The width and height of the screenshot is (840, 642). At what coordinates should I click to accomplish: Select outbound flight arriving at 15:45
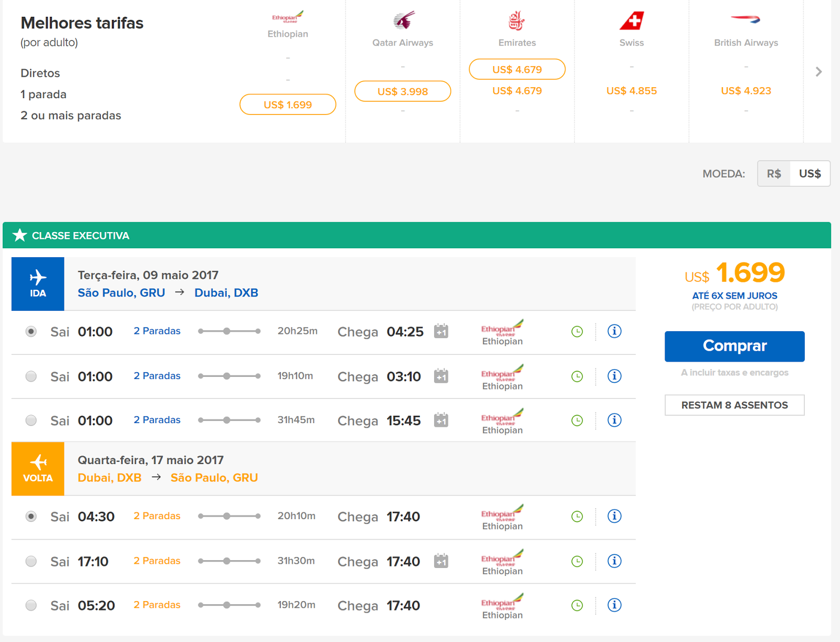pos(31,420)
